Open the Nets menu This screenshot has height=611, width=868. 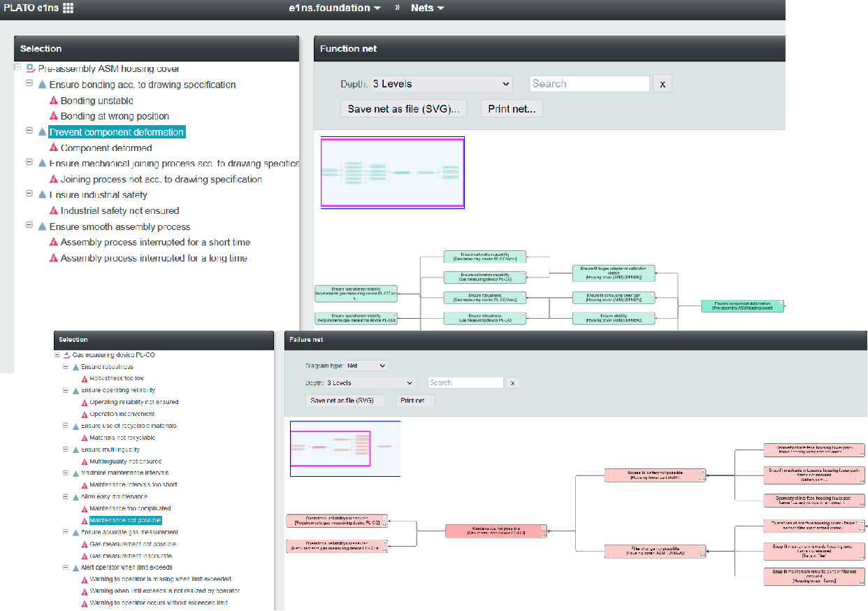427,8
